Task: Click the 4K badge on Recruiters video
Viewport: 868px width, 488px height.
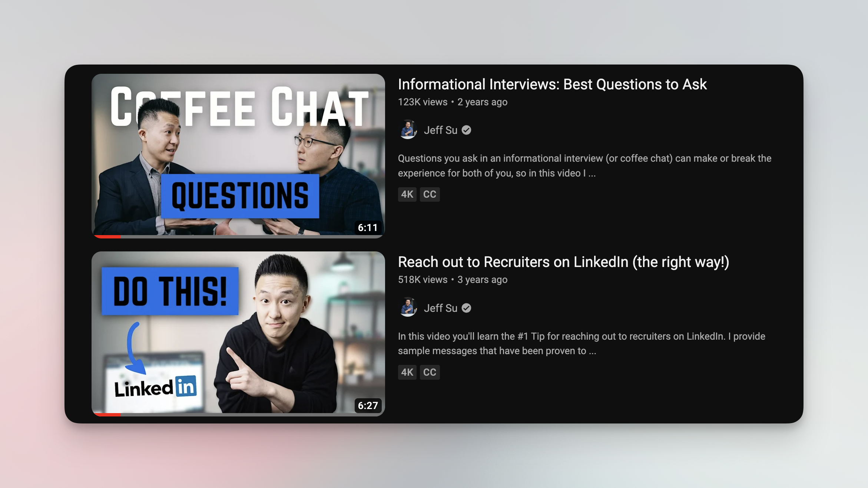Action: click(x=407, y=372)
